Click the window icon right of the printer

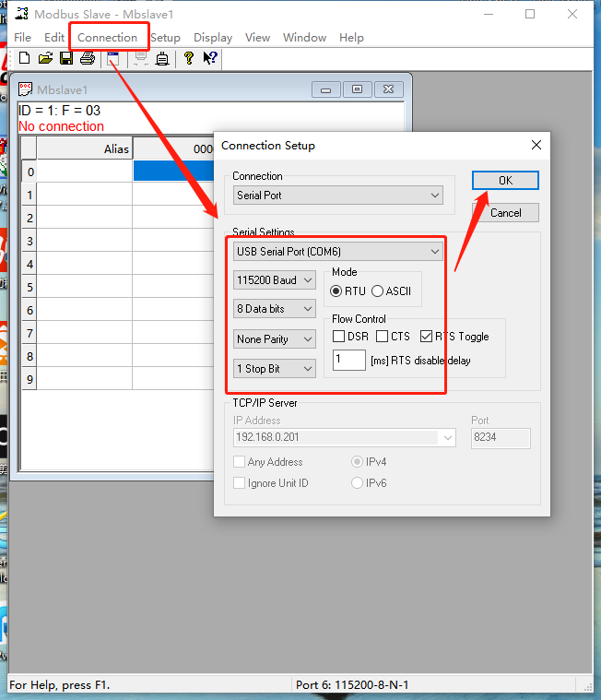coord(112,59)
